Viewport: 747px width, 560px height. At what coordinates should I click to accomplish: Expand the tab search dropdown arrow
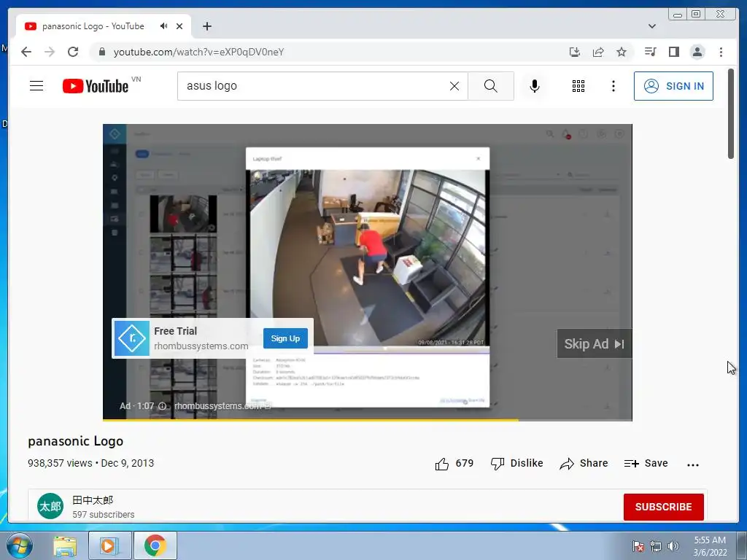coord(651,26)
